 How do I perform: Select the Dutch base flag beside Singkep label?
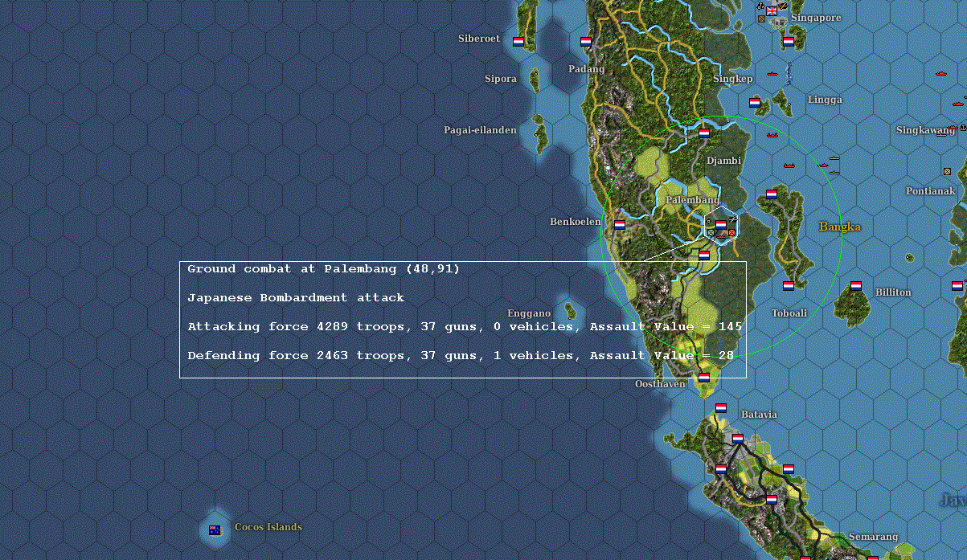(755, 103)
